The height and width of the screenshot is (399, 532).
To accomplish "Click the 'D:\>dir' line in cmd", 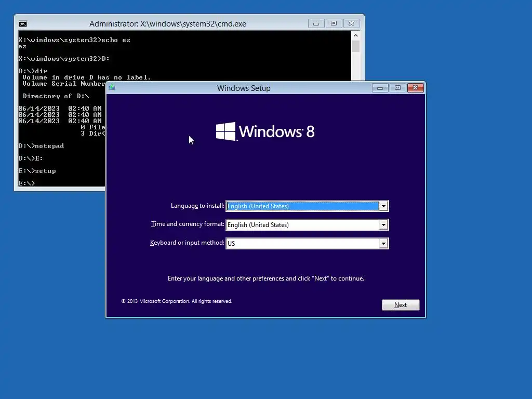I will tap(33, 71).
